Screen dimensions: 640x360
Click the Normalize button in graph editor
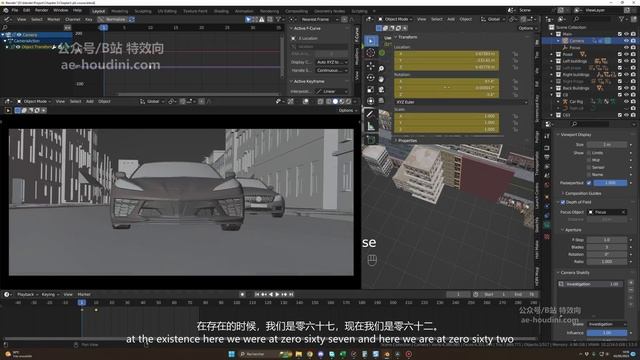113,19
